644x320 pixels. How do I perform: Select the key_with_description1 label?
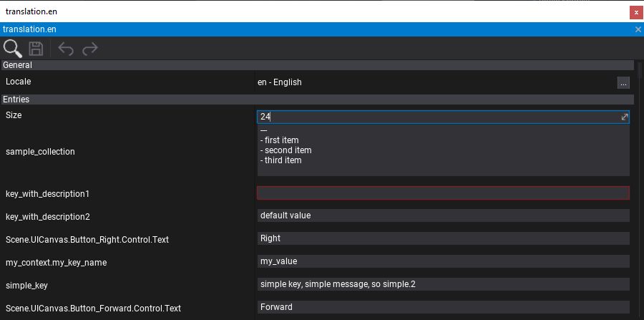(48, 194)
